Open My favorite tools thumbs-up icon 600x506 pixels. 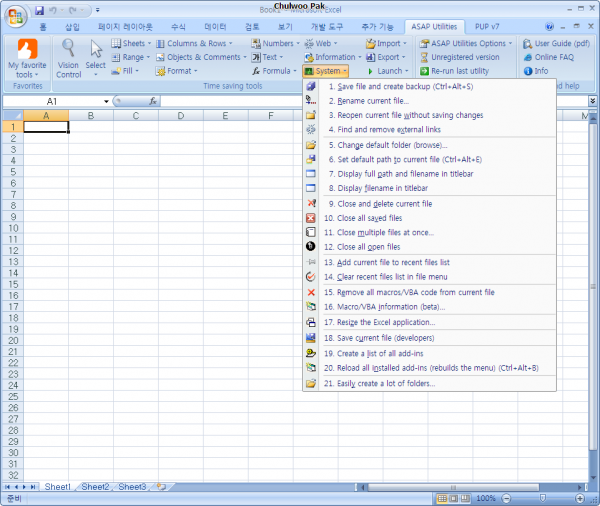click(28, 49)
